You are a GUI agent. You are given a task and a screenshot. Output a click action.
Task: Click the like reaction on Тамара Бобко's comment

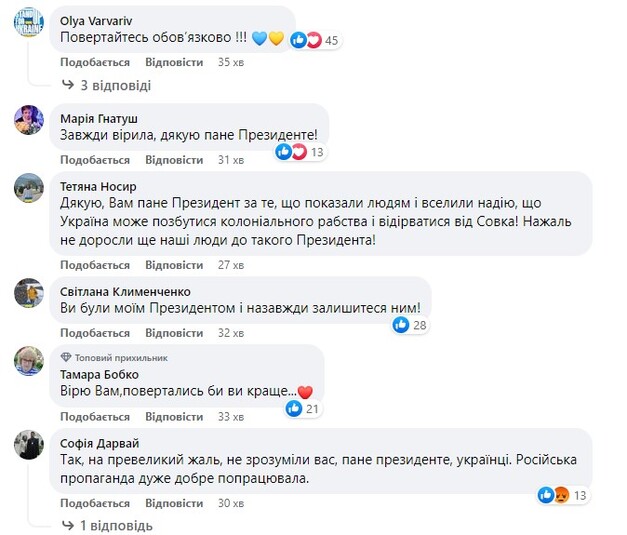tap(294, 408)
